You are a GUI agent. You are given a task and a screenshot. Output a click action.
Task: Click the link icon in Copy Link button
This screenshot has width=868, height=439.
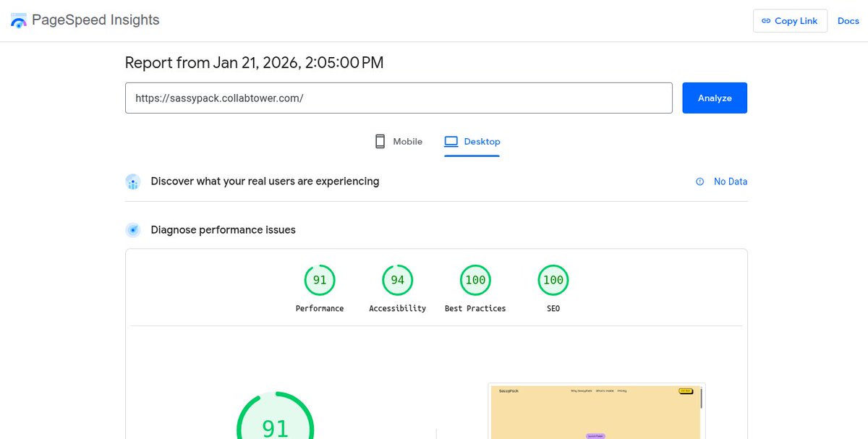[766, 21]
